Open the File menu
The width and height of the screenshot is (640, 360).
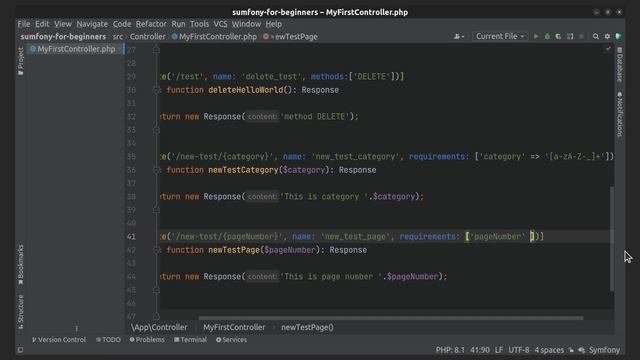pyautogui.click(x=24, y=24)
